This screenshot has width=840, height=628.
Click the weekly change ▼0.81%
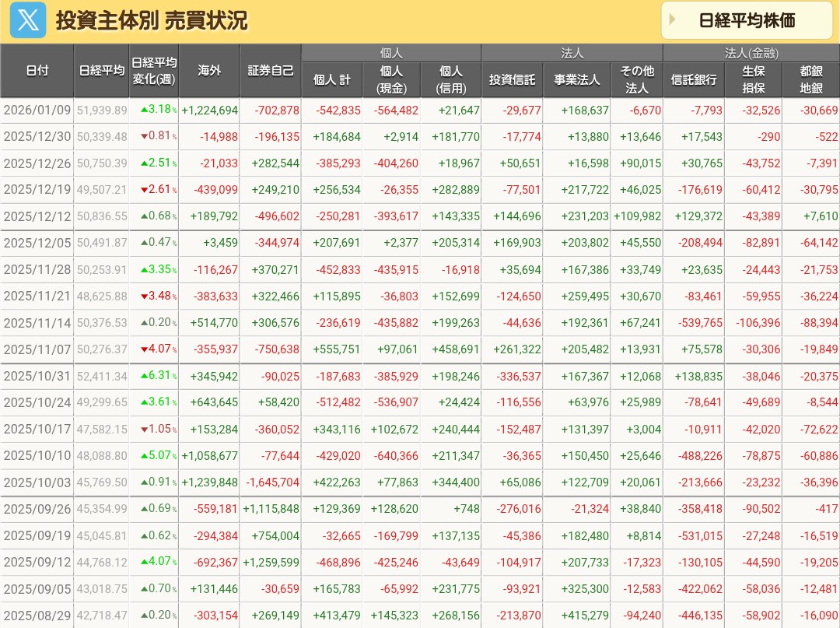coord(159,135)
